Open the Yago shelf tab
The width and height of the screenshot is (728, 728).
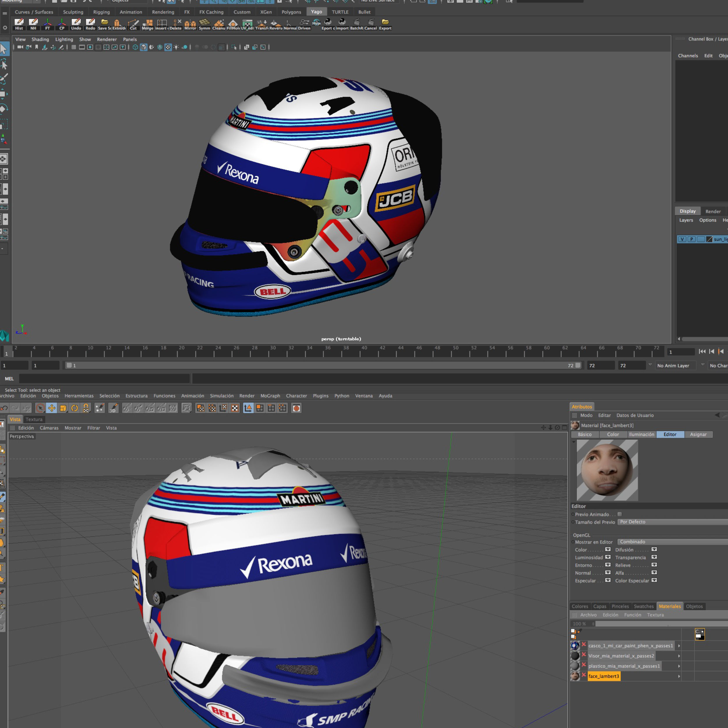pos(317,12)
